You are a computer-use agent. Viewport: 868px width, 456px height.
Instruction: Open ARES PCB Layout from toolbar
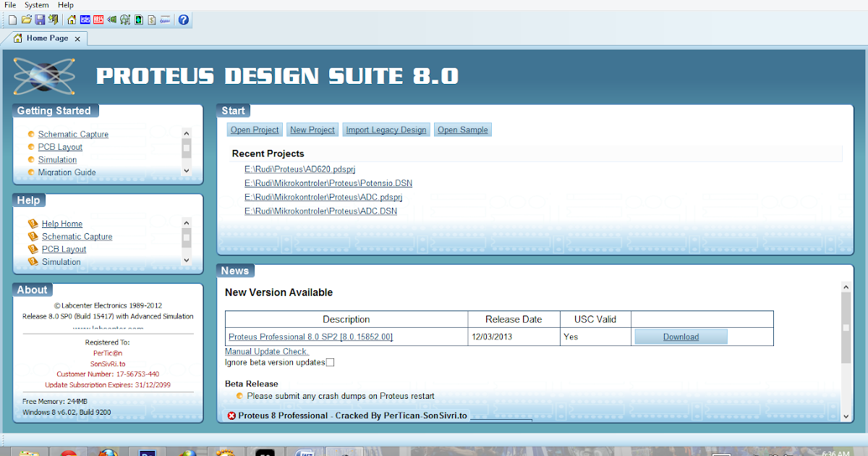[x=98, y=20]
